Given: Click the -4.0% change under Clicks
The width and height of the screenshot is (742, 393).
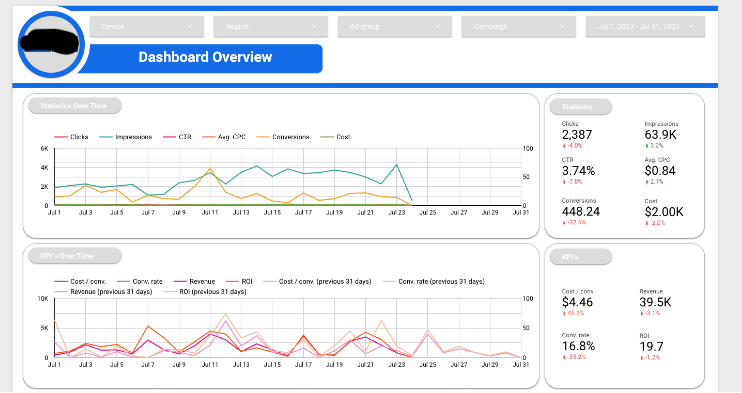Looking at the screenshot, I should 572,146.
